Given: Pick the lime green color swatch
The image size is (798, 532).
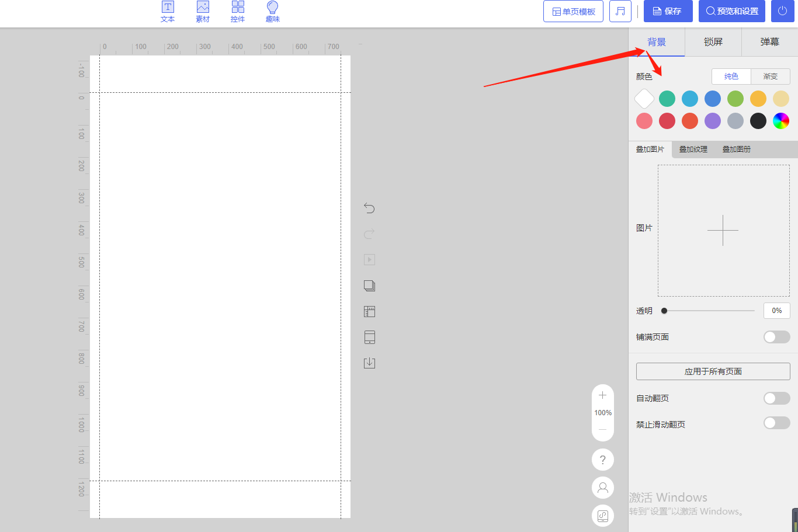Looking at the screenshot, I should click(735, 99).
